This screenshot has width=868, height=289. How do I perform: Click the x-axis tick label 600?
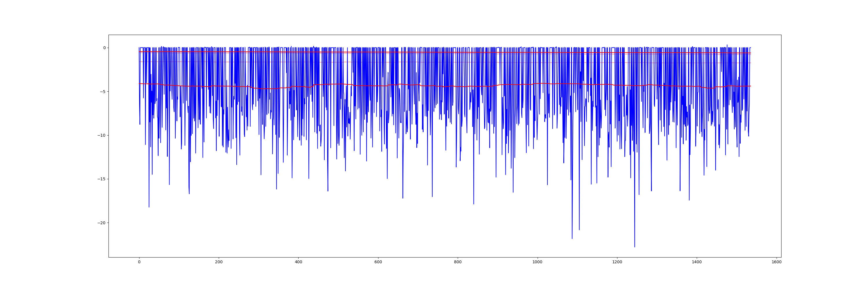378,262
